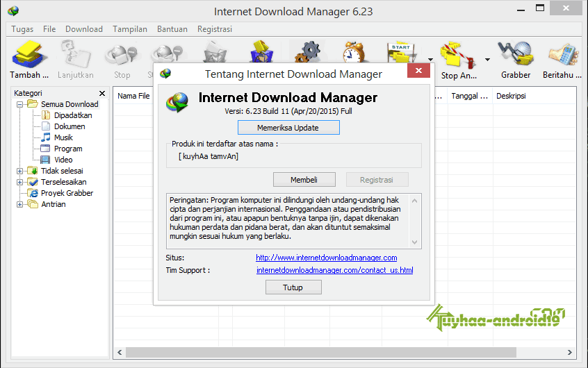Select the Antrian category
The image size is (588, 368).
[54, 204]
